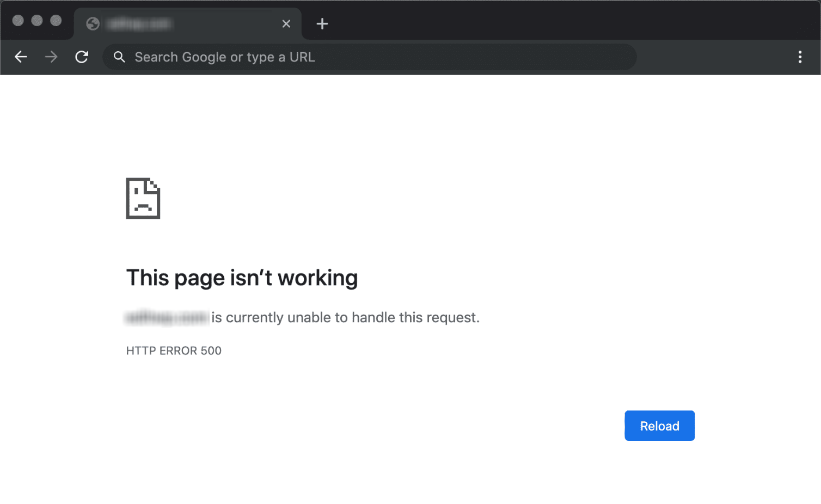Click the magnifier icon in the address bar
This screenshot has width=821, height=504.
coord(119,57)
